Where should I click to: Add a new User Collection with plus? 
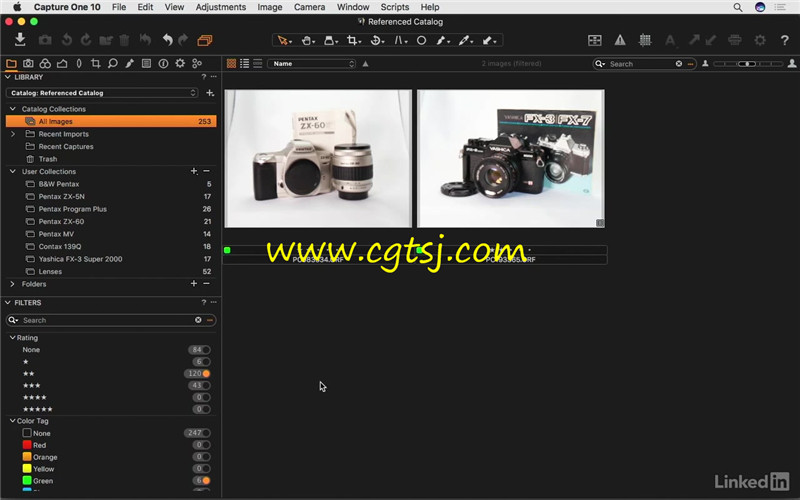pyautogui.click(x=194, y=171)
